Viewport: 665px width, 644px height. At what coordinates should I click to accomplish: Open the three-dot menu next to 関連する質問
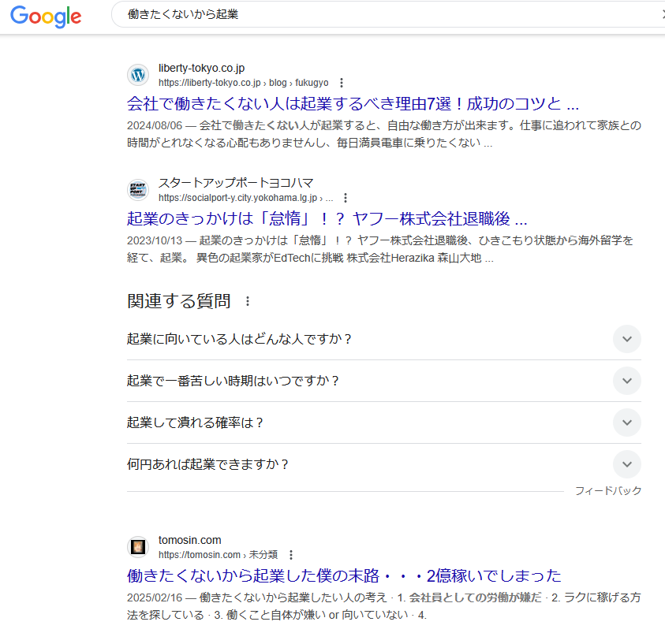[248, 301]
